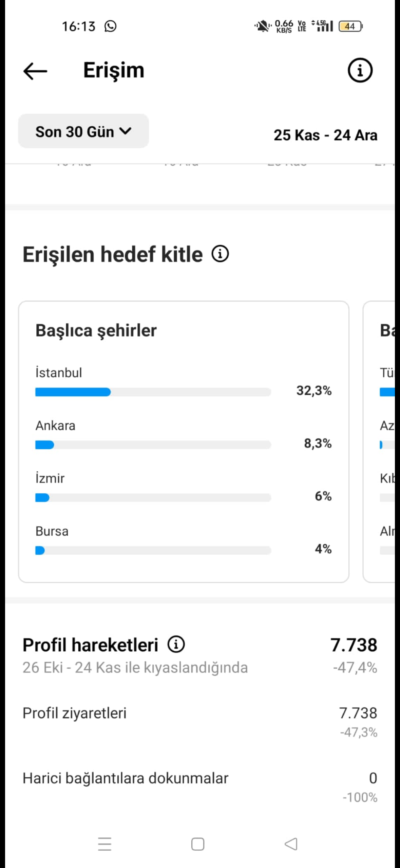Tap the 25 Kas - 24 Ara date range
Image resolution: width=400 pixels, height=868 pixels.
325,135
